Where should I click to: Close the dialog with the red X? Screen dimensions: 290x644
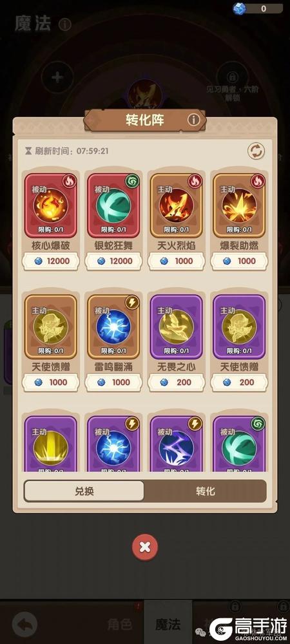click(x=144, y=547)
